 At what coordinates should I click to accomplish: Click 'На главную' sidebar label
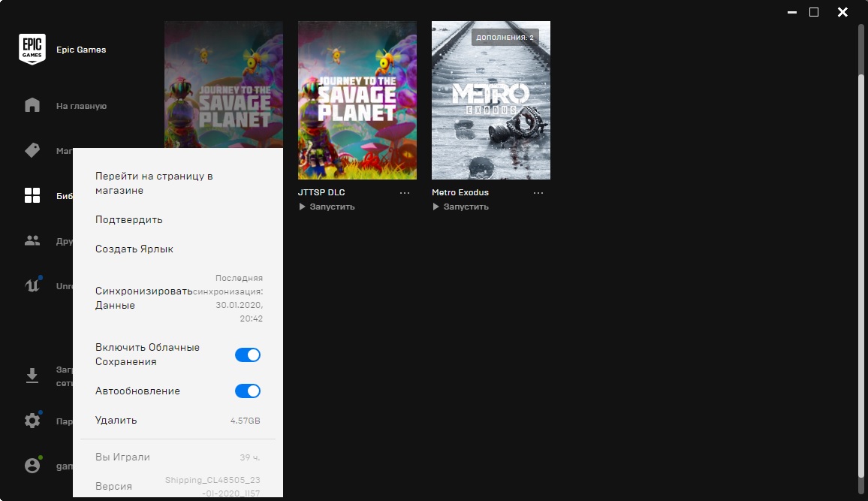click(x=81, y=106)
